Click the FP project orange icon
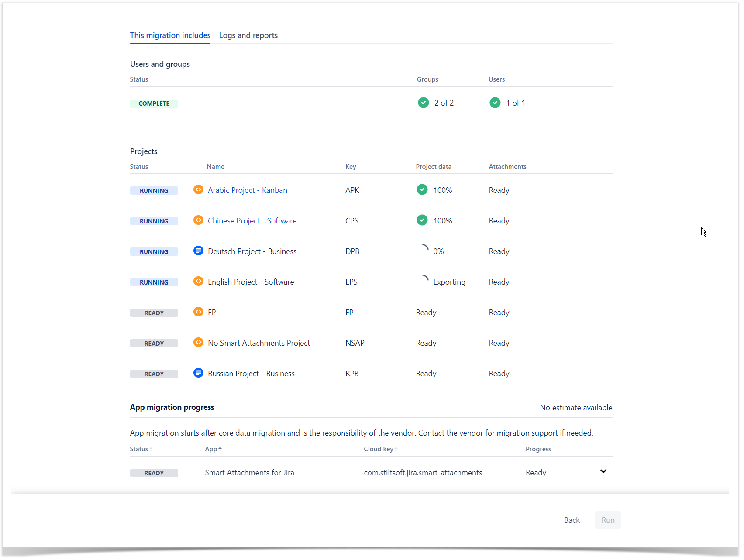The height and width of the screenshot is (560, 744). point(198,312)
